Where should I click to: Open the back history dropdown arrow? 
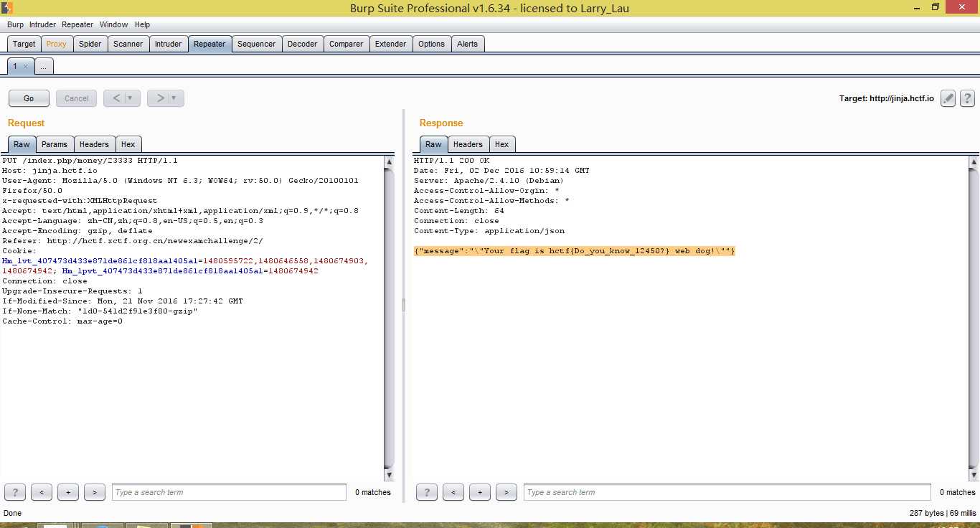coord(131,98)
